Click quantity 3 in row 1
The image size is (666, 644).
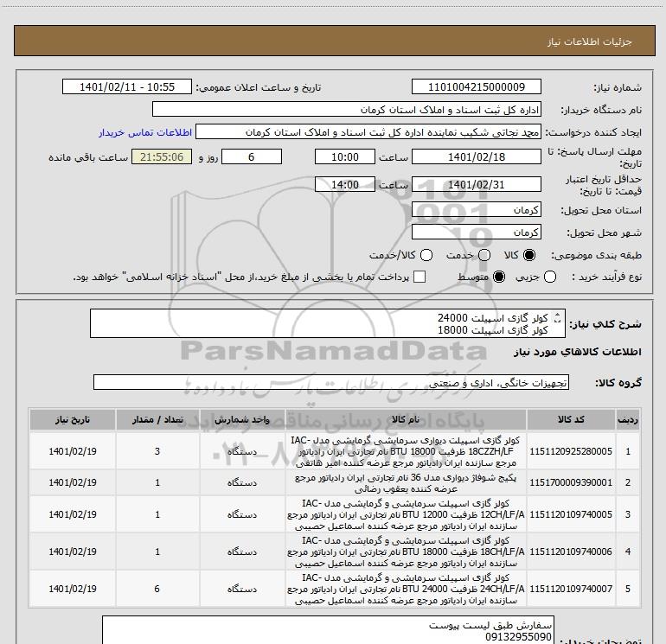tap(157, 451)
